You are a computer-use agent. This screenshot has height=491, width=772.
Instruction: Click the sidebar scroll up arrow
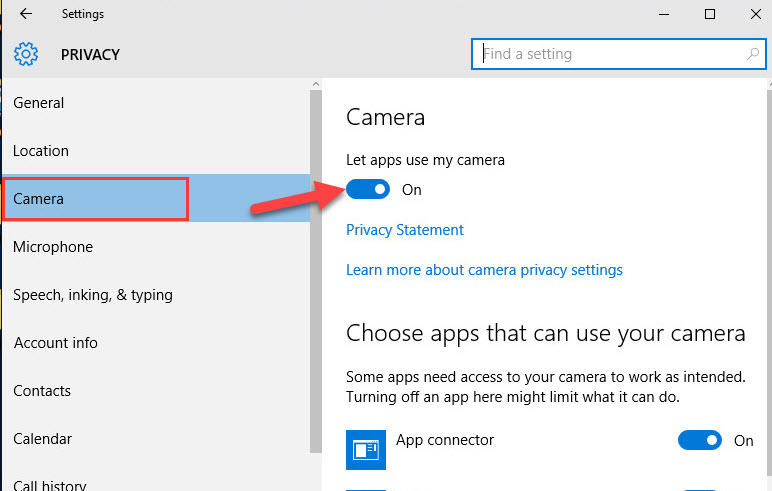[316, 84]
